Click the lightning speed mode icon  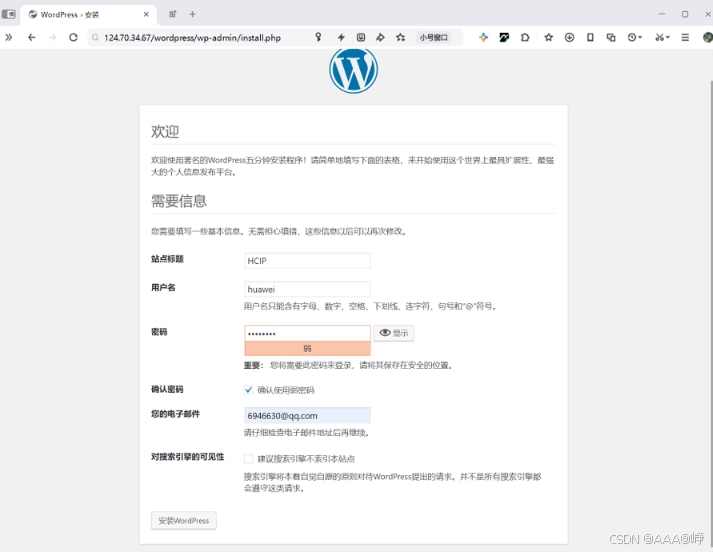341,37
